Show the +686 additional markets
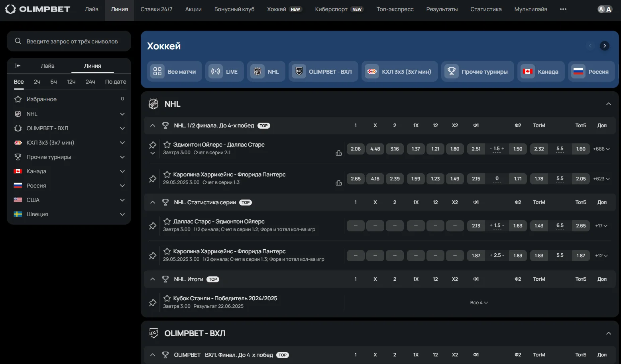The height and width of the screenshot is (364, 621). tap(601, 149)
